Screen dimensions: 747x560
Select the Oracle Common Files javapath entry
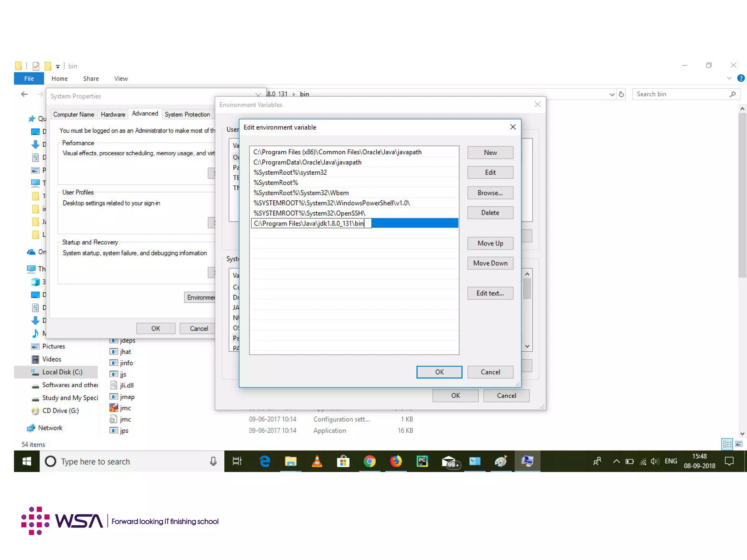(x=354, y=152)
